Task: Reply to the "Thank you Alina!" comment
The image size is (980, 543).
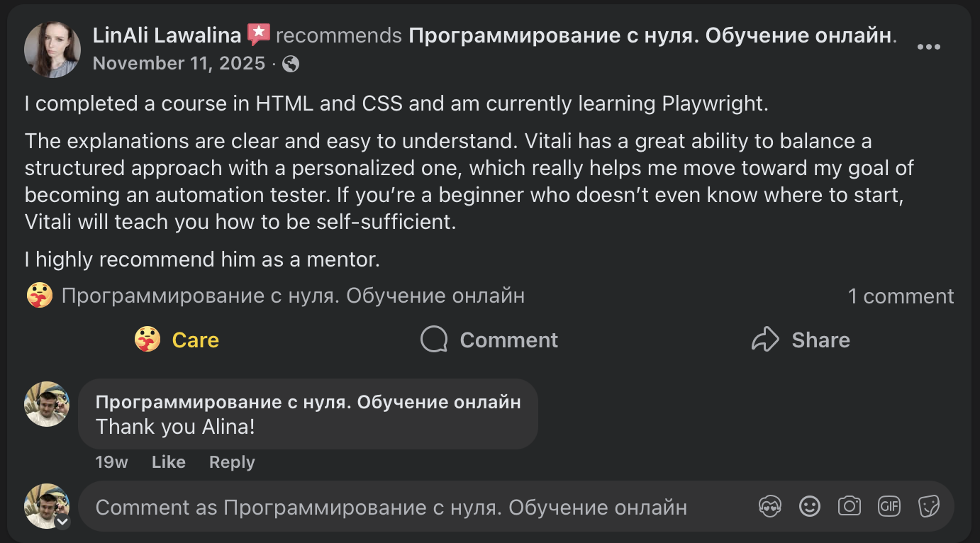Action: point(232,462)
